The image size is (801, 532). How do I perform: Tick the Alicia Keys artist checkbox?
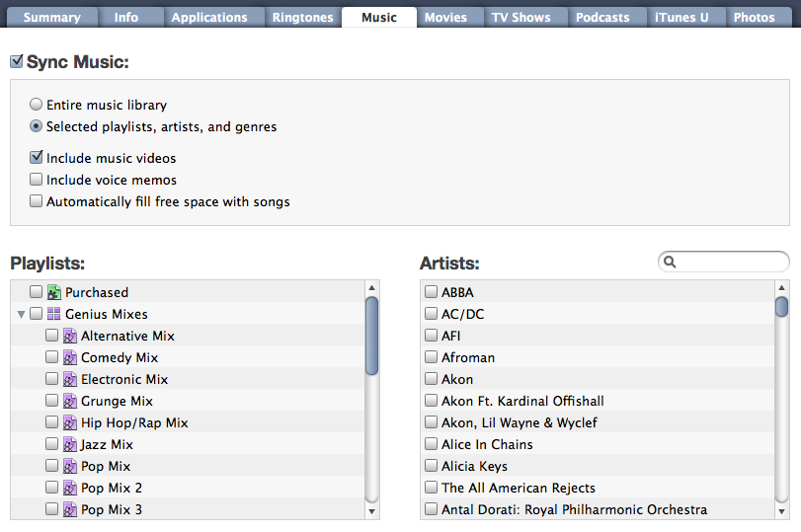pyautogui.click(x=432, y=466)
